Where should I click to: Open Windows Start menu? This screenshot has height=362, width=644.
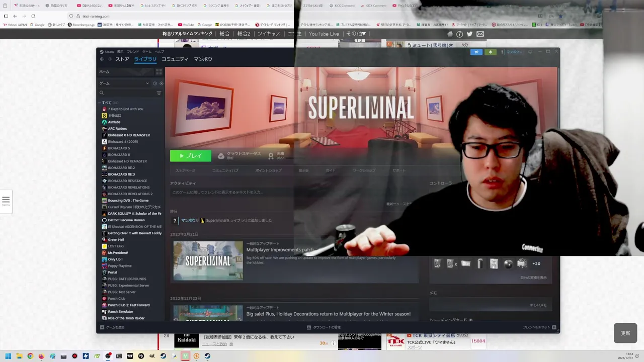8,356
